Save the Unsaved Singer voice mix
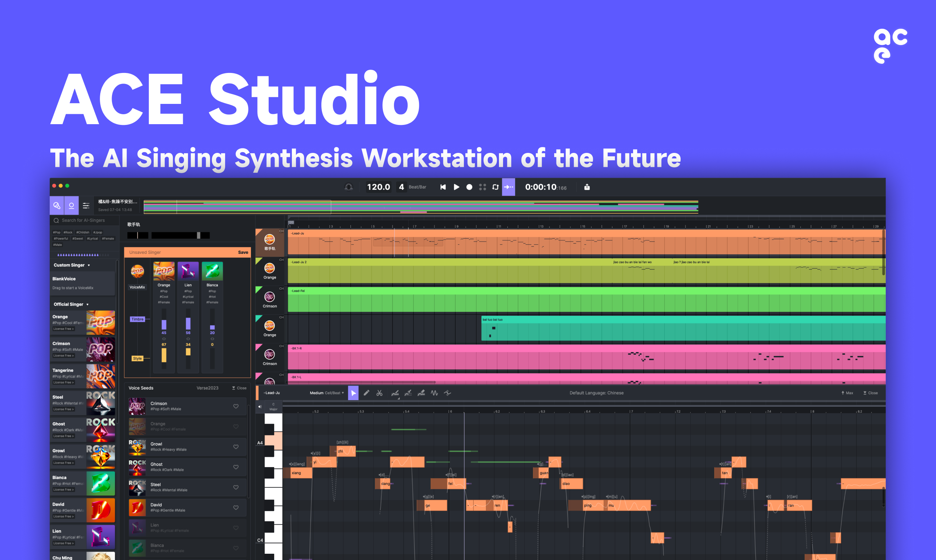936x560 pixels. tap(243, 252)
